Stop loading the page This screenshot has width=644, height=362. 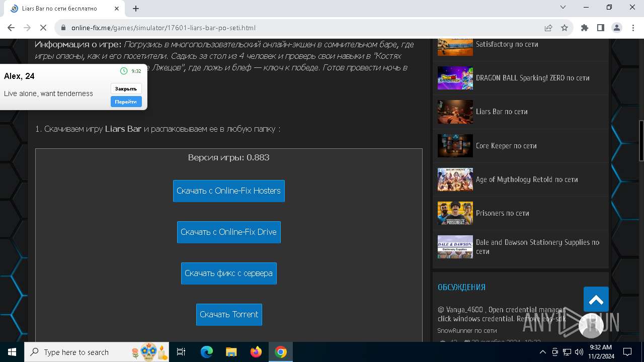click(44, 28)
